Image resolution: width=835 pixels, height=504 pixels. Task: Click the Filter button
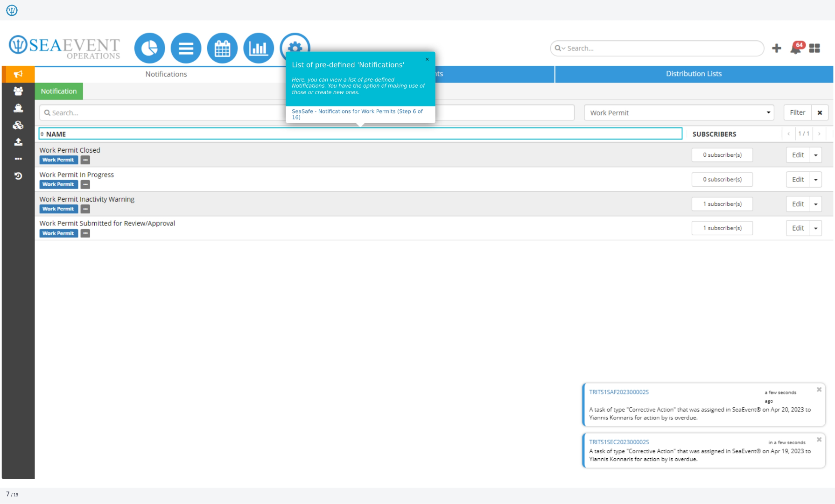[x=797, y=112]
